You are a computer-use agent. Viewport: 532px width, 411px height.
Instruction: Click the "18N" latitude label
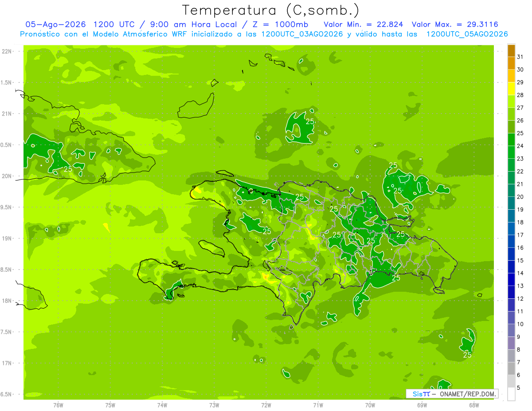(7, 301)
